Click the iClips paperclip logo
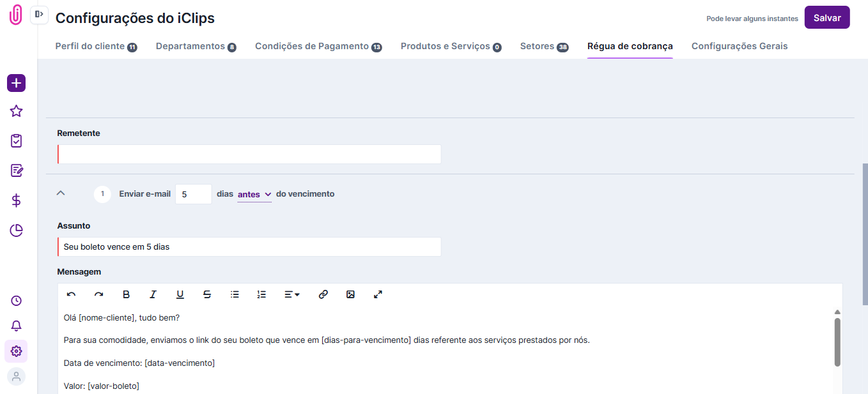Viewport: 868px width, 394px height. (x=16, y=15)
